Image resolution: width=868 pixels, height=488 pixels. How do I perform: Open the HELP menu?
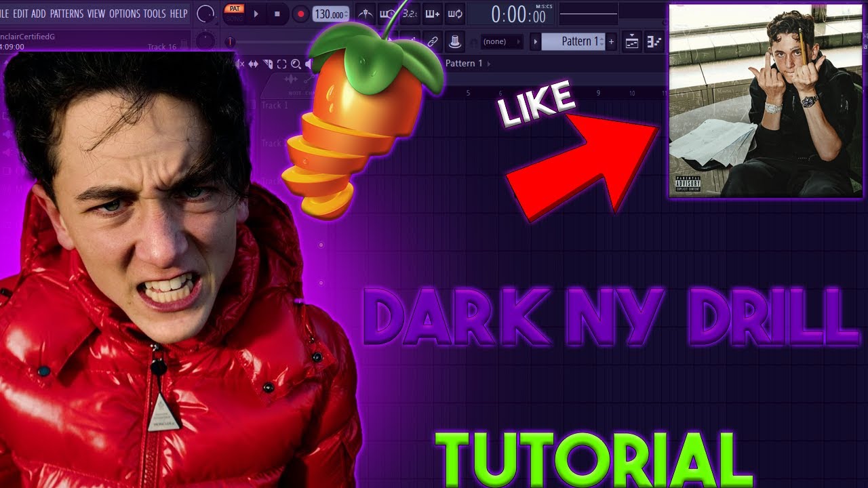click(178, 14)
